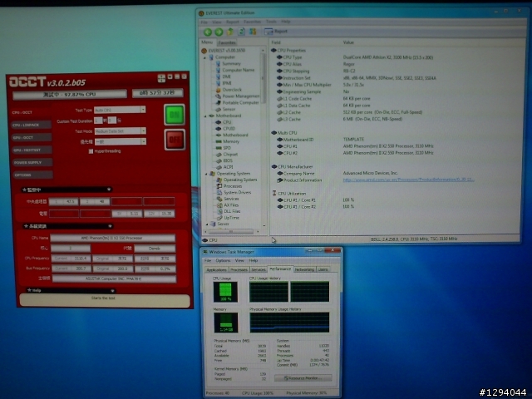Toggle the Hyperthreading checkbox in OCCT
Viewport: 532px width, 399px height.
(91, 151)
